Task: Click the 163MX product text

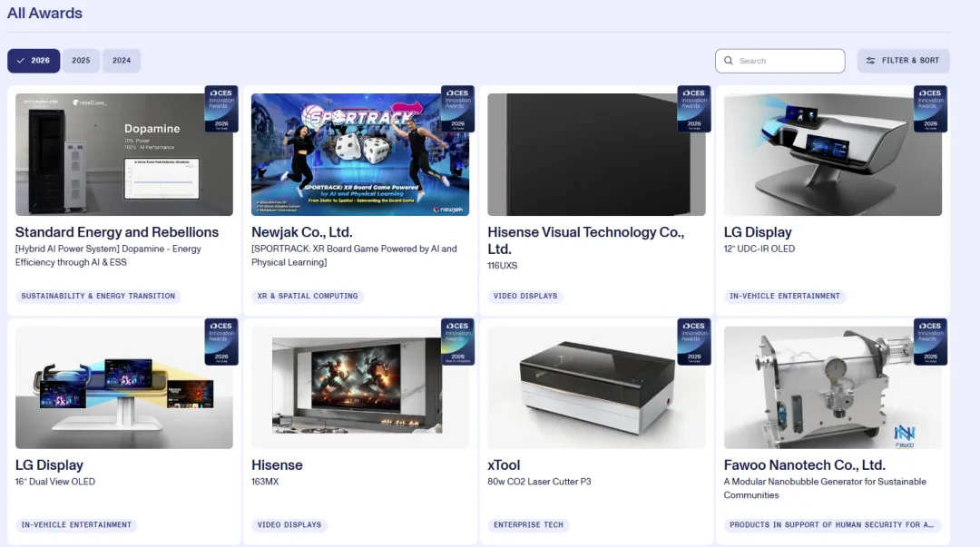Action: [265, 482]
